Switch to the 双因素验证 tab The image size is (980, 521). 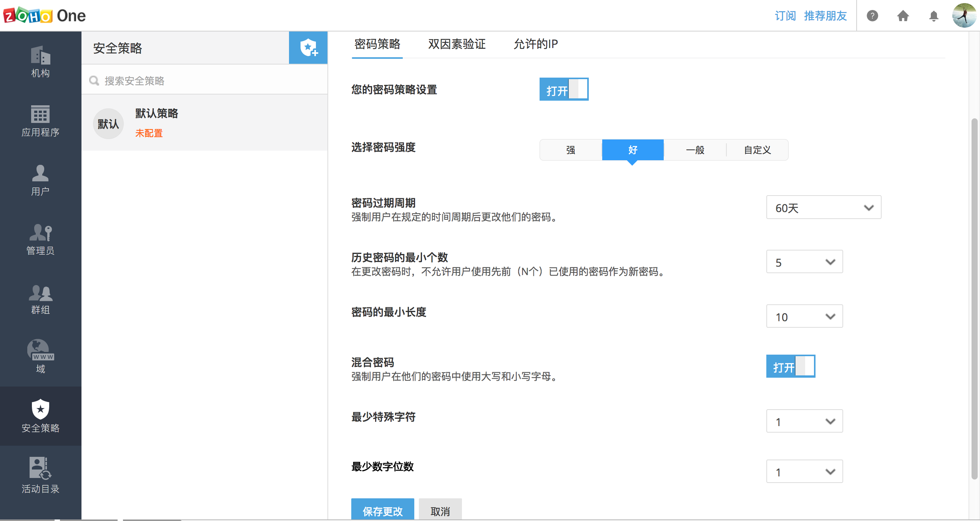pyautogui.click(x=457, y=44)
